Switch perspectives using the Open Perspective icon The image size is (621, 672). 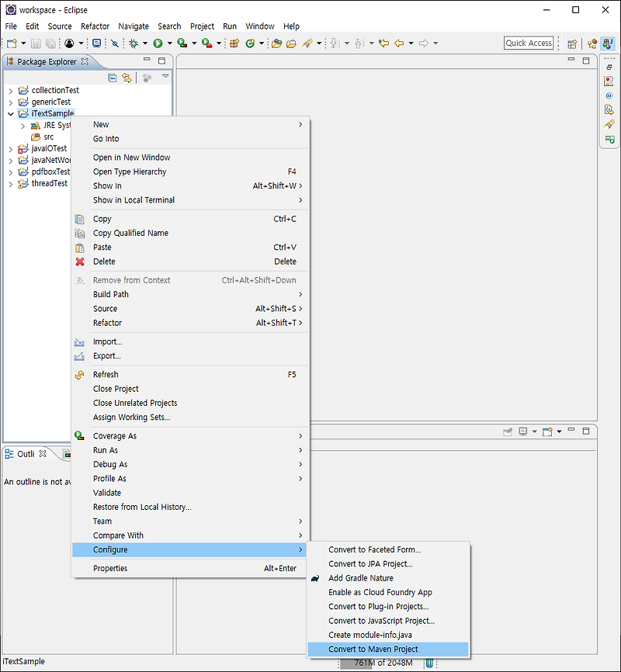[x=572, y=43]
